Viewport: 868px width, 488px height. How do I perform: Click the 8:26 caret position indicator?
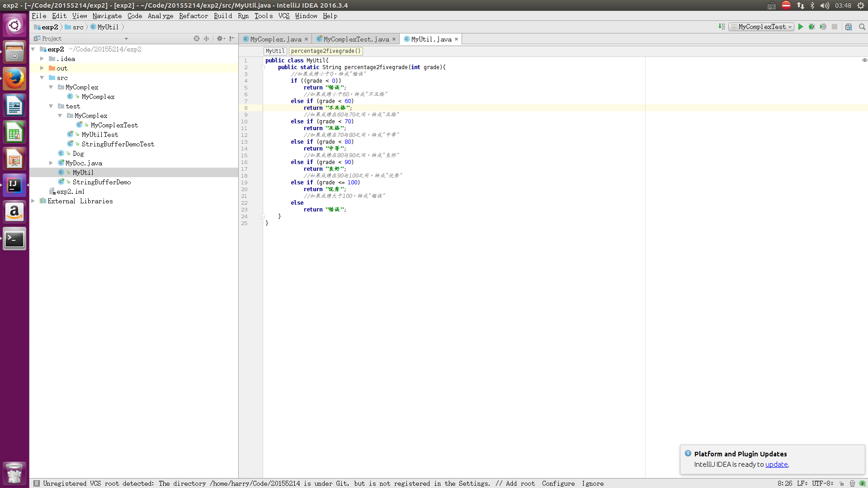[x=784, y=483]
